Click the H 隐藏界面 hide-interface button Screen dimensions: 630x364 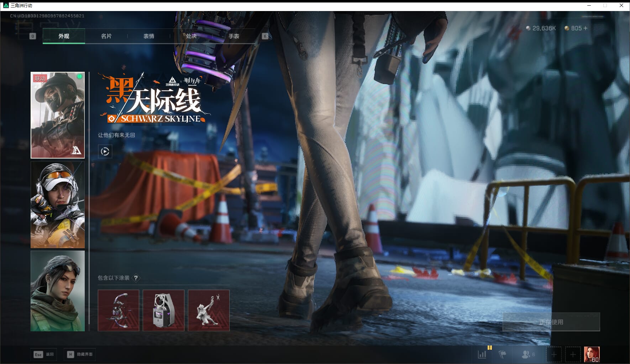coord(80,354)
